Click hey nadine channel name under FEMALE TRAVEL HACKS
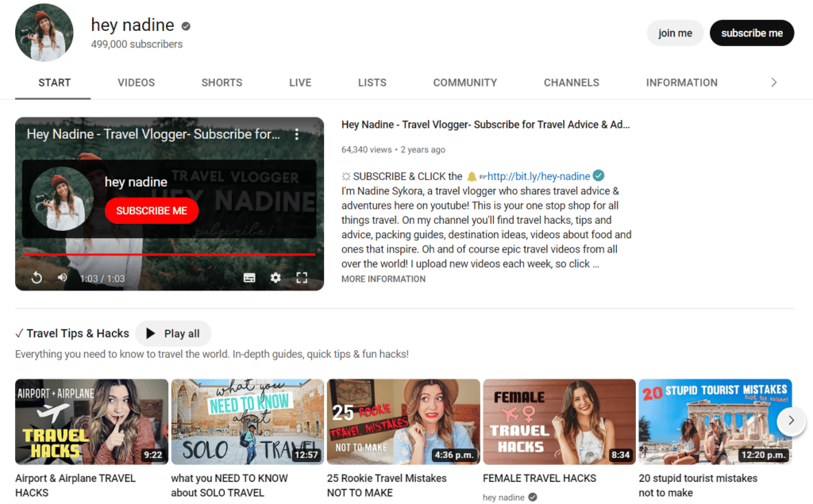The width and height of the screenshot is (813, 504). pos(503,498)
